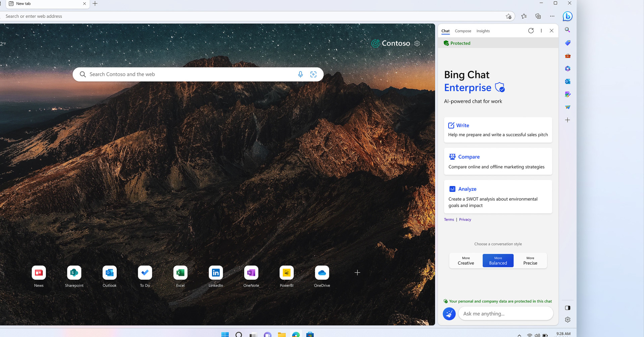The width and height of the screenshot is (644, 337).
Task: Open the Sharepoint quick link
Action: [x=74, y=277]
